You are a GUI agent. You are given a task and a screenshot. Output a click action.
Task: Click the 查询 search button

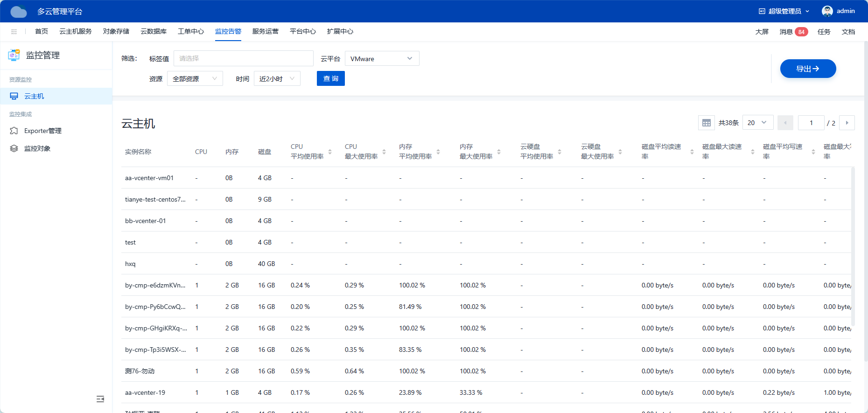point(330,79)
